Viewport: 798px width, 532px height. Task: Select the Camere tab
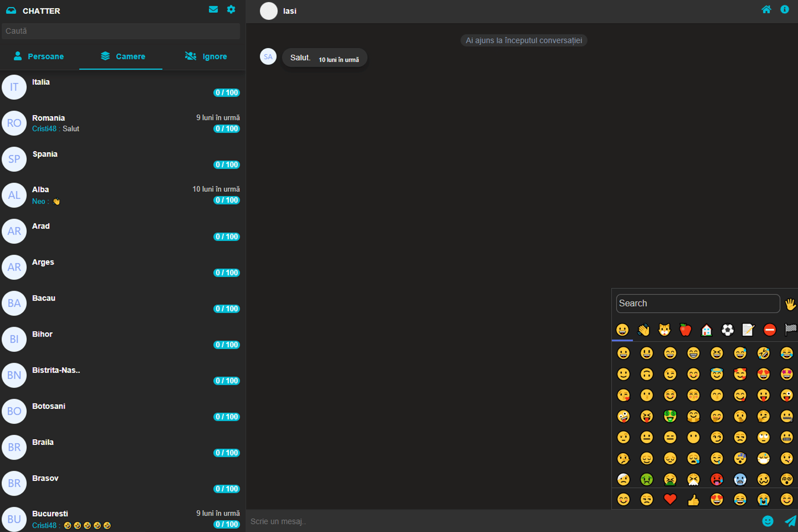[x=123, y=56]
